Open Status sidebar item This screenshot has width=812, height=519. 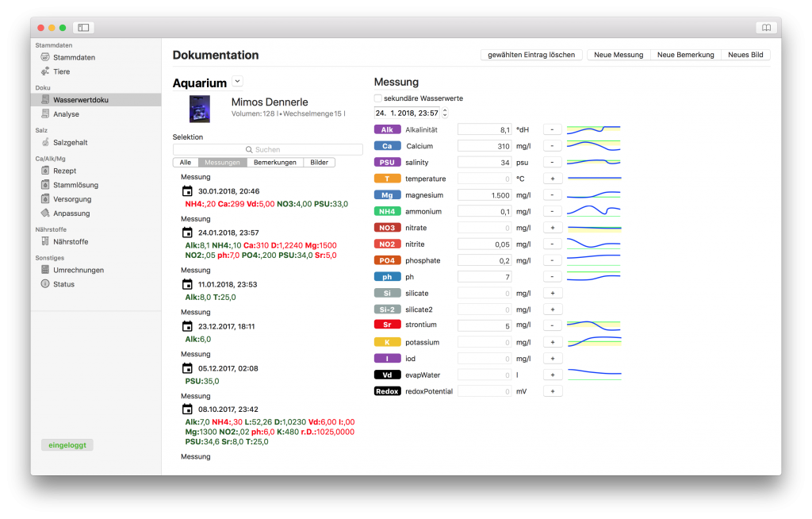pyautogui.click(x=63, y=284)
